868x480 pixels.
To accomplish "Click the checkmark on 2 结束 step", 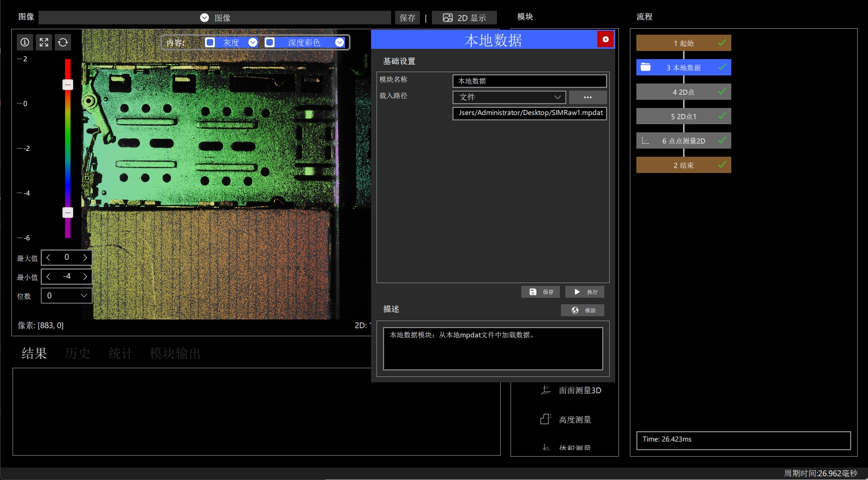I will (x=722, y=164).
